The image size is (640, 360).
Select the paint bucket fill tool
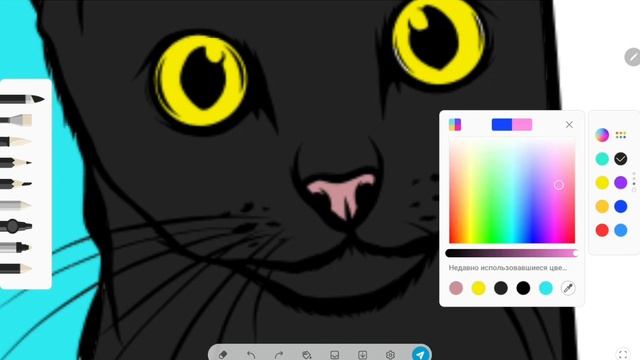click(307, 355)
